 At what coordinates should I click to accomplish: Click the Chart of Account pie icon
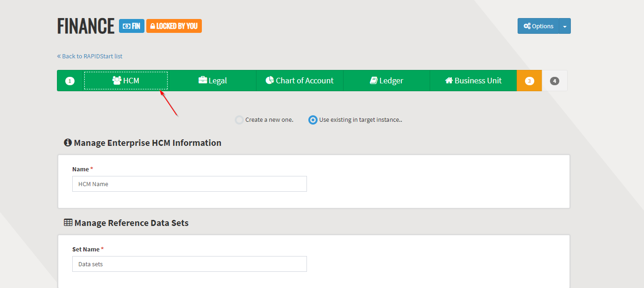(x=270, y=81)
